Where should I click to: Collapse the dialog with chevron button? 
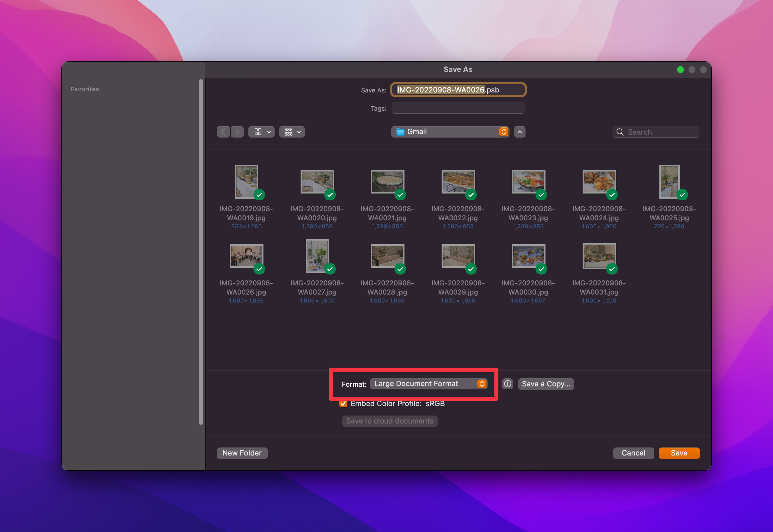(x=520, y=132)
